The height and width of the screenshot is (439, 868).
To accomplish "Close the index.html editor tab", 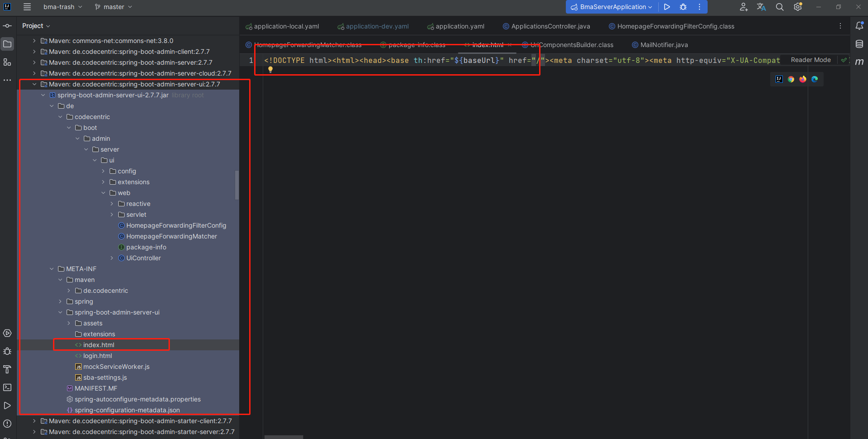I will tap(510, 45).
